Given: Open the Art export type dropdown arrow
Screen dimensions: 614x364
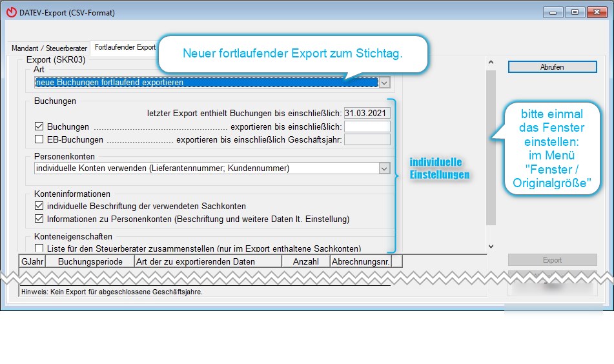Looking at the screenshot, I should tap(384, 83).
